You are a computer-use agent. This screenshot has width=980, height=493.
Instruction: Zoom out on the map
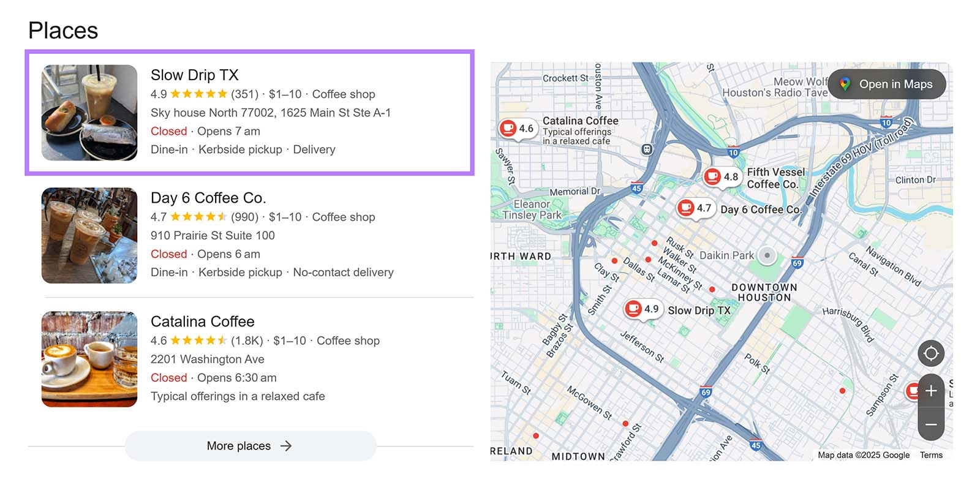pos(930,424)
